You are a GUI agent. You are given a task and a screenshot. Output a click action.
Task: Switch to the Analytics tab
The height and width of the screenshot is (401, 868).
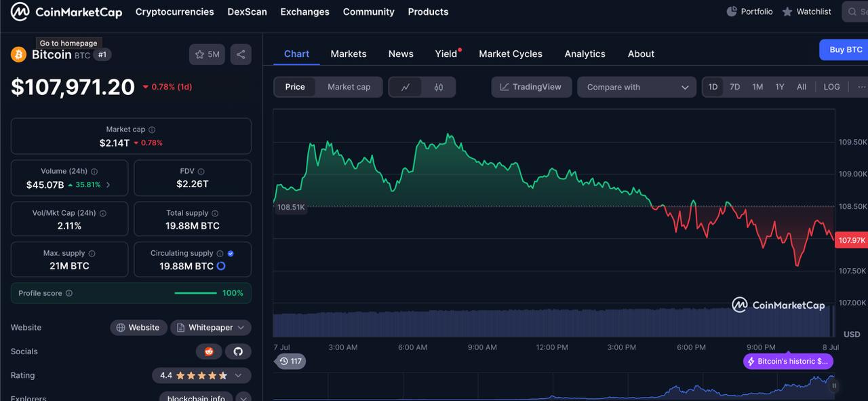[x=585, y=54]
